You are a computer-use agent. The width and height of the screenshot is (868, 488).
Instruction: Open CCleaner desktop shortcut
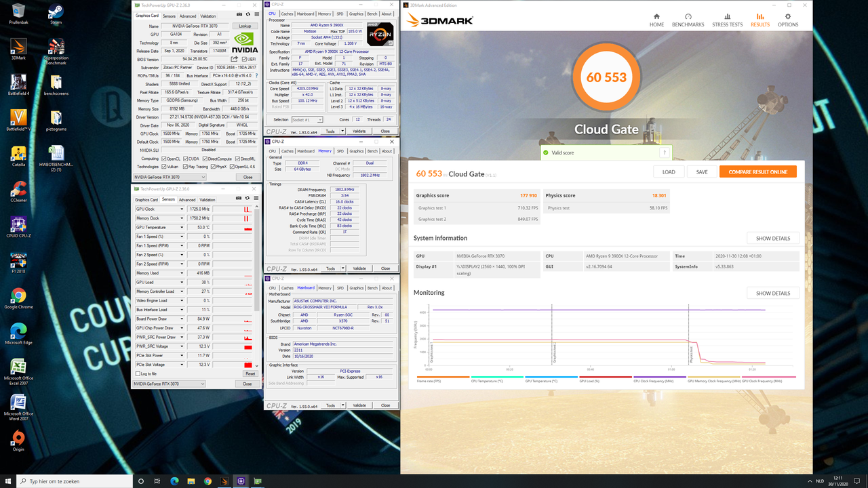coord(18,190)
